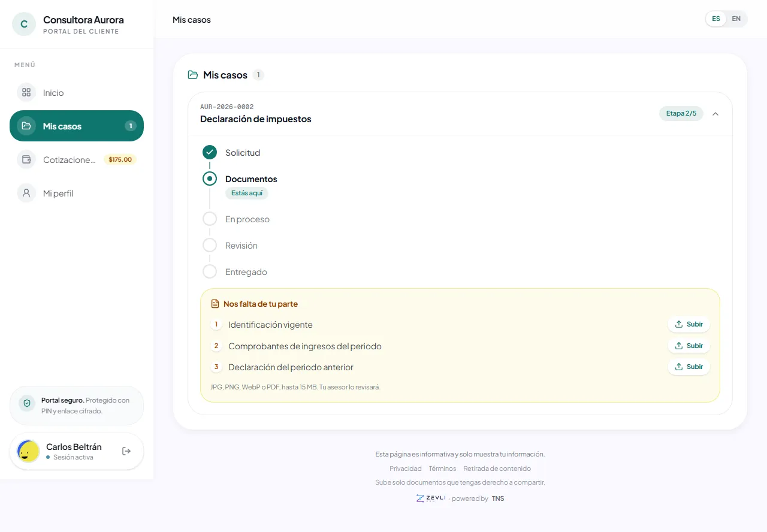Click the count badge on sidebar Mis casos
The image size is (767, 532).
[x=131, y=126]
